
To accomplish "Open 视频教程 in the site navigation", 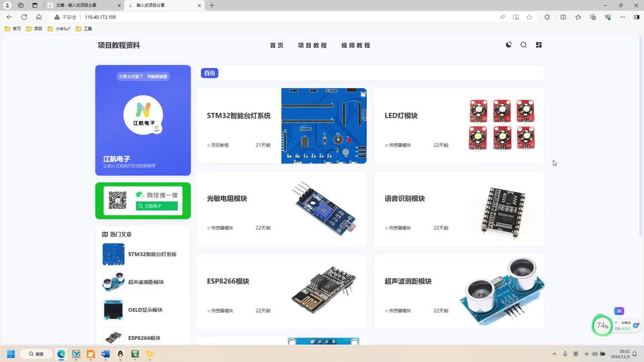I will tap(356, 45).
